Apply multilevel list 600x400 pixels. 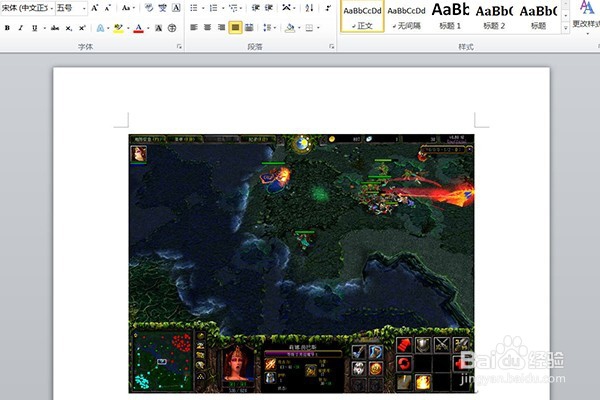233,8
